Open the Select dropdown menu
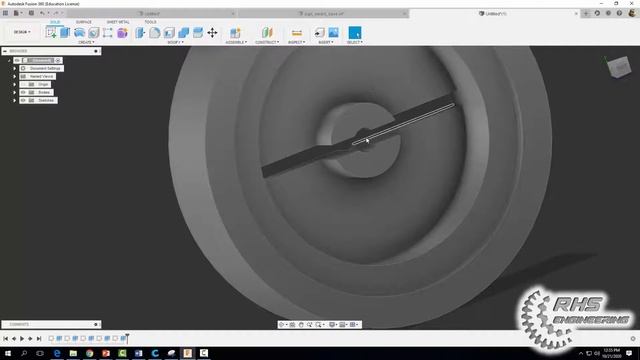The height and width of the screenshot is (360, 640). [x=355, y=42]
